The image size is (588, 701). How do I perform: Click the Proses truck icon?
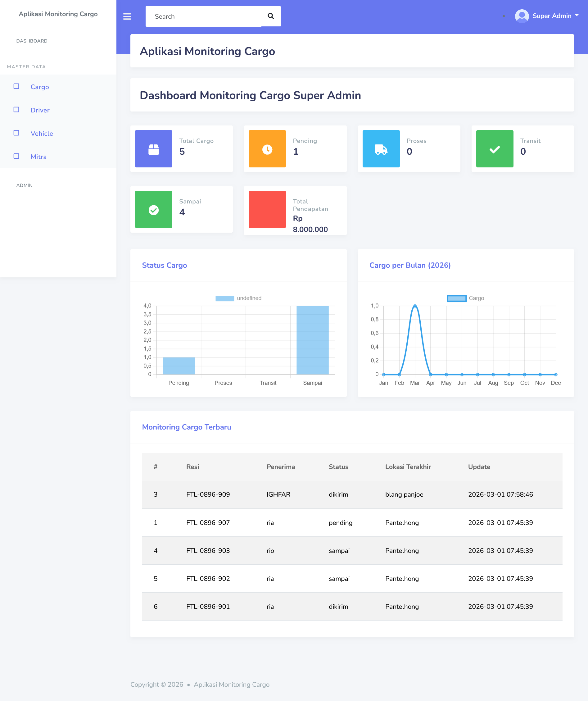(381, 149)
